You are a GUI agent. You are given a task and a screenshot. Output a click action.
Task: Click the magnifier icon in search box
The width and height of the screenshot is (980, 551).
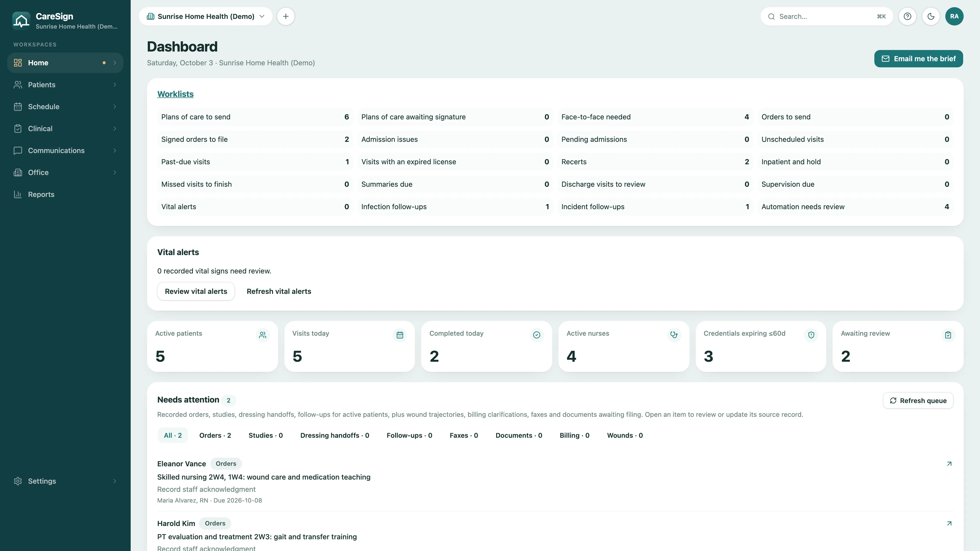(x=771, y=16)
